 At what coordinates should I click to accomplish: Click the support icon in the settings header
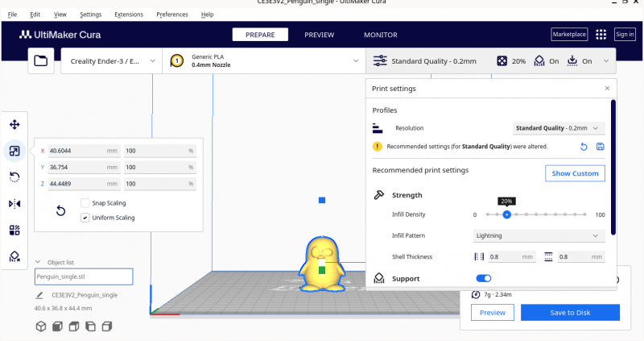pos(539,61)
